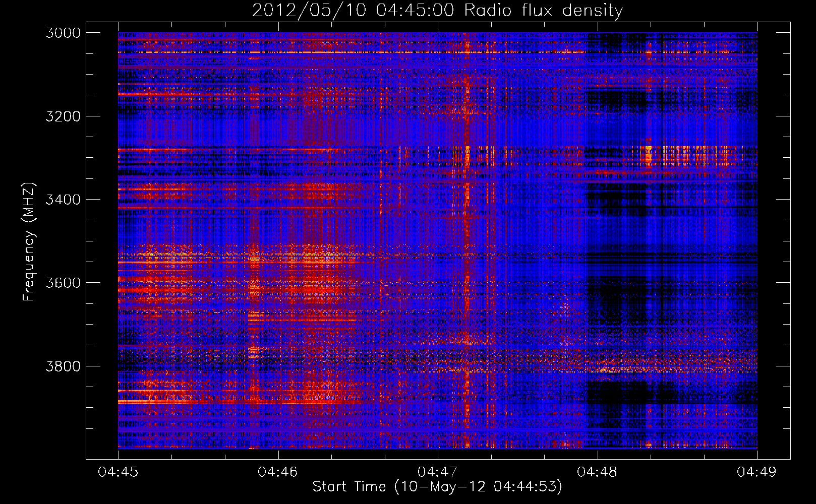Select the 3800 frequency axis label
This screenshot has height=504, width=816.
[63, 366]
